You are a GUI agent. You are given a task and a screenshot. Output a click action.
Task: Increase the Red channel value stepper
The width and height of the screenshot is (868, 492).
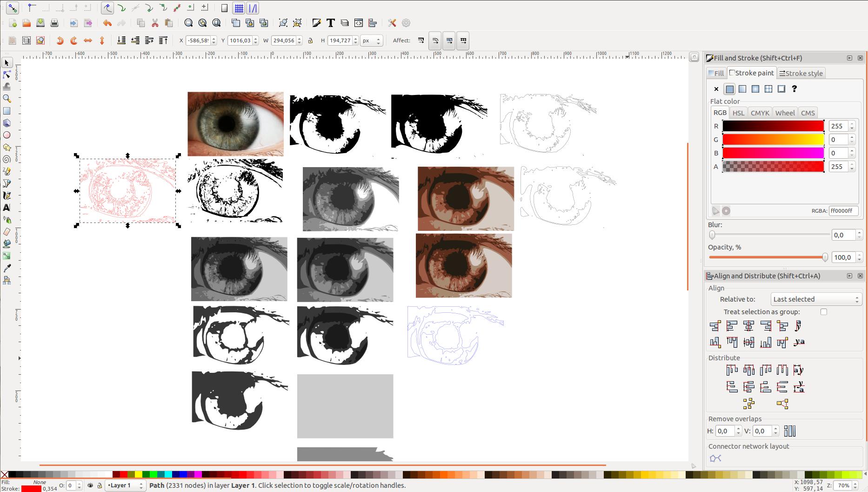(852, 124)
